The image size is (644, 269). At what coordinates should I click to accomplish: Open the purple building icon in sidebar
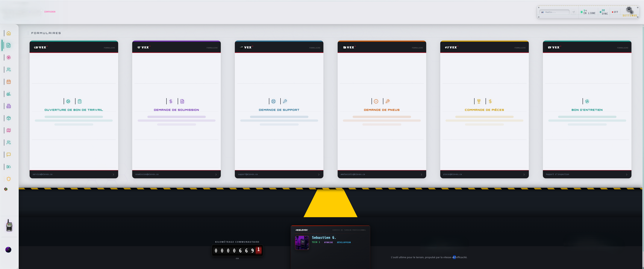pos(9,106)
